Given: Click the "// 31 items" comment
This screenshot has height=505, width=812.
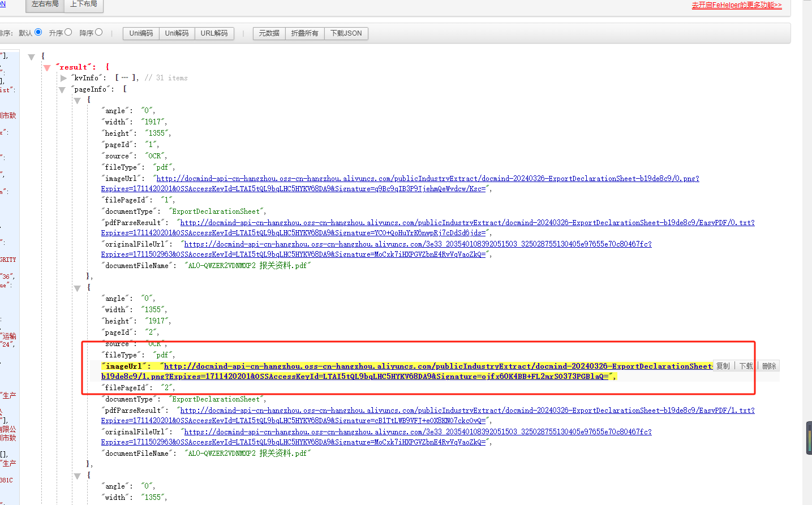Looking at the screenshot, I should [x=166, y=78].
